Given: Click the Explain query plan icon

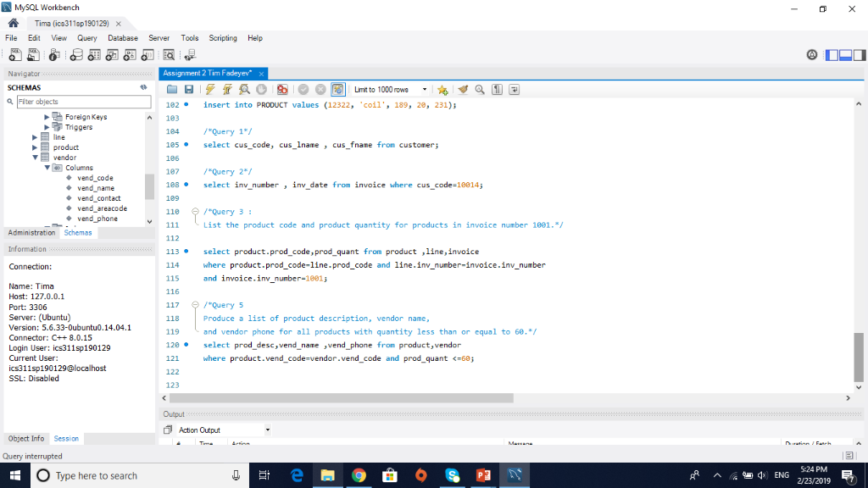Looking at the screenshot, I should tap(244, 89).
